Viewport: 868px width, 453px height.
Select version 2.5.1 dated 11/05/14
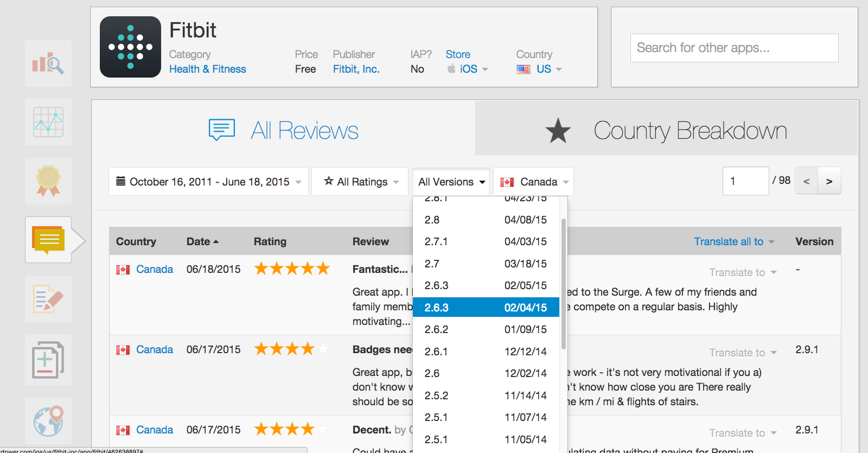tap(486, 439)
